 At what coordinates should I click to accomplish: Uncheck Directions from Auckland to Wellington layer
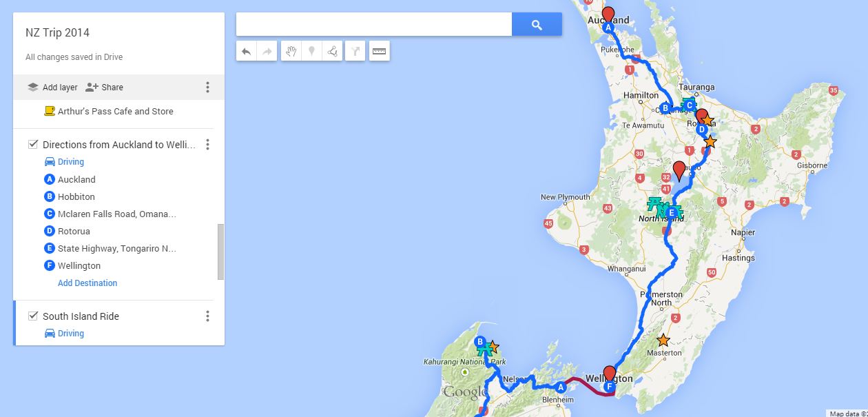[x=32, y=144]
